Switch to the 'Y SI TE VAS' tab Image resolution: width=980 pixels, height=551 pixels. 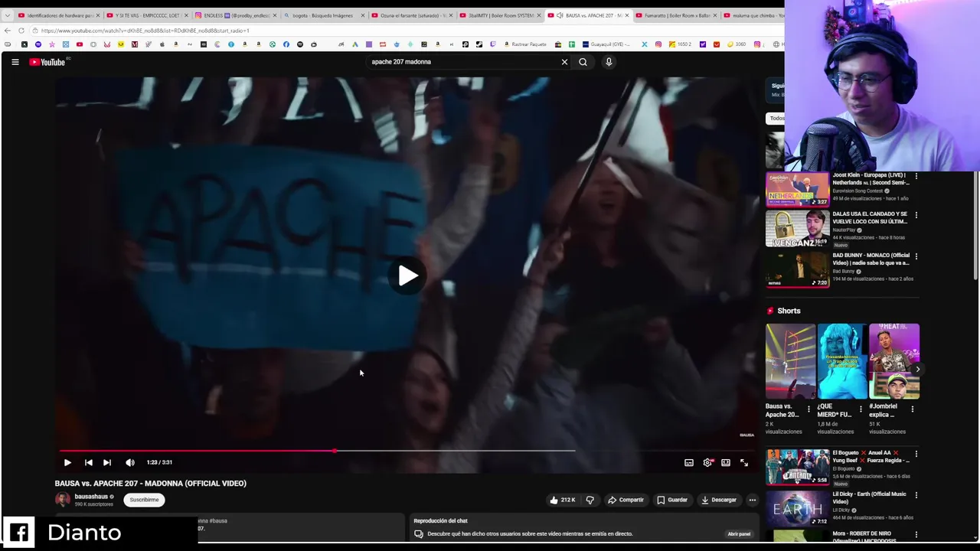coord(146,15)
